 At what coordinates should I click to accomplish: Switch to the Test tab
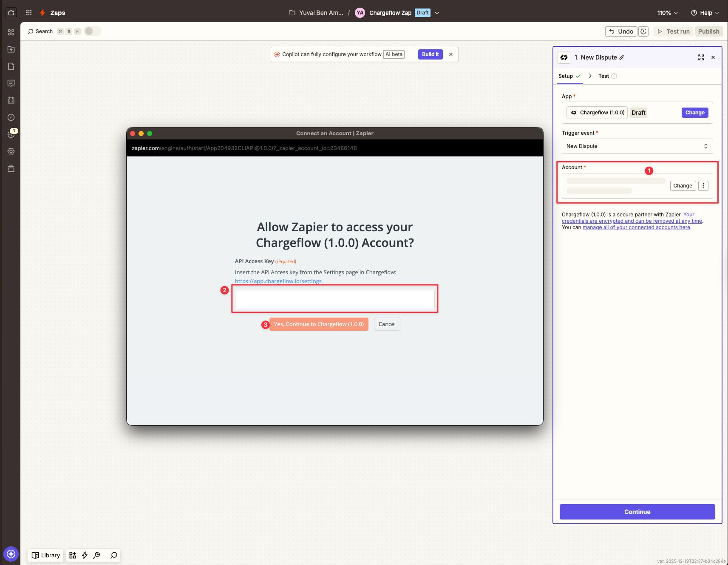607,76
